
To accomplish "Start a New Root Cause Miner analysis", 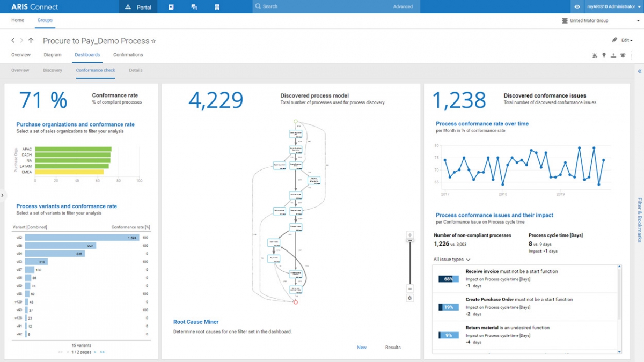I will [362, 348].
